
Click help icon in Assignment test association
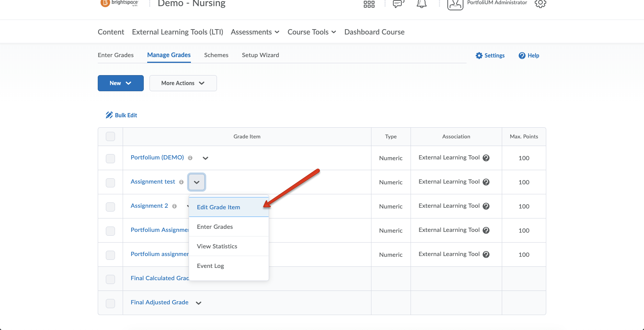click(486, 182)
